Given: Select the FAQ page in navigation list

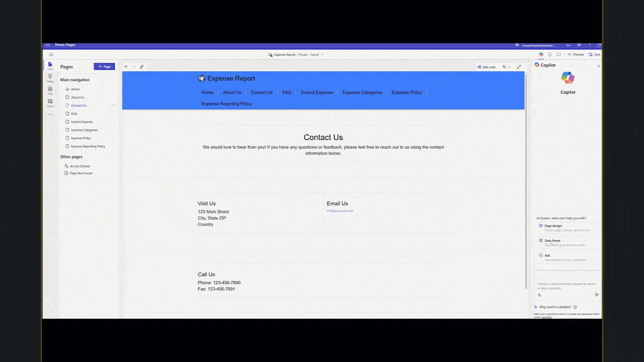Looking at the screenshot, I should click(x=74, y=114).
